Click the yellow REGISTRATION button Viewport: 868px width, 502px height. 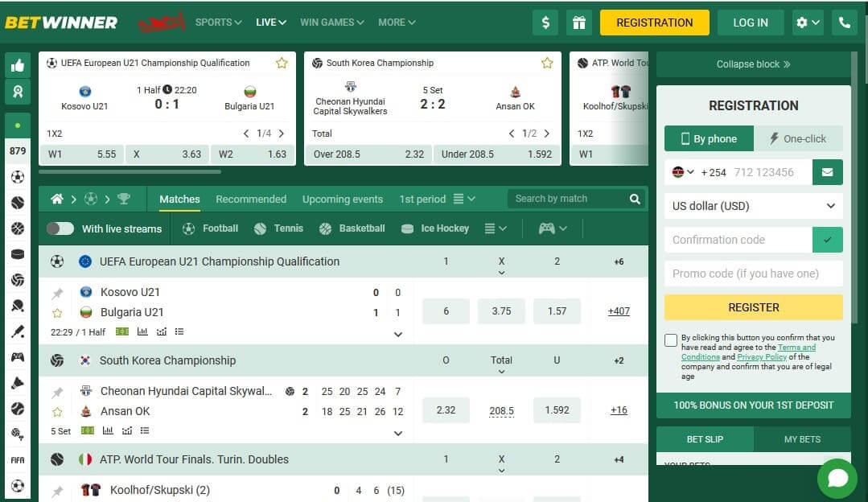[654, 23]
